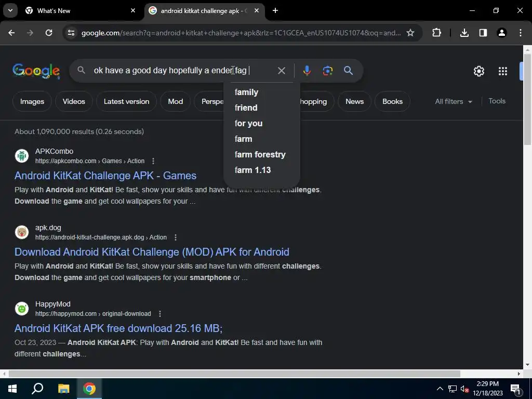This screenshot has height=399, width=532.
Task: Click the apk.dog site favicon
Action: point(22,232)
